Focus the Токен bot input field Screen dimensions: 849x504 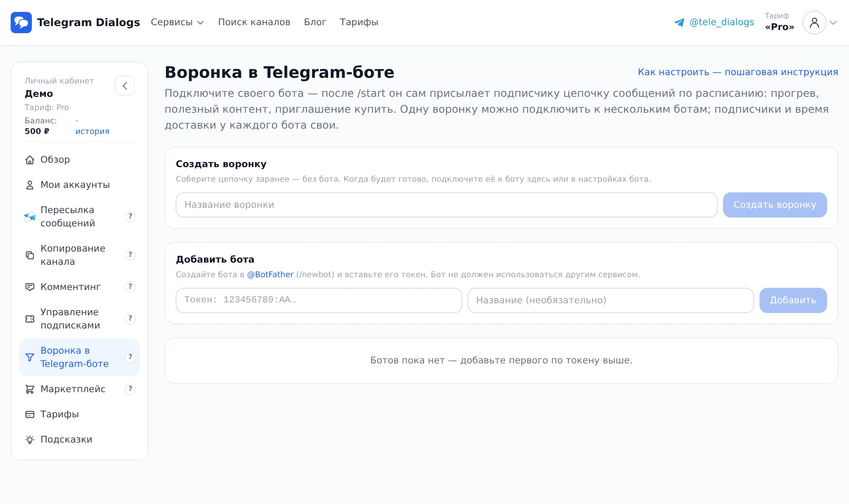319,300
